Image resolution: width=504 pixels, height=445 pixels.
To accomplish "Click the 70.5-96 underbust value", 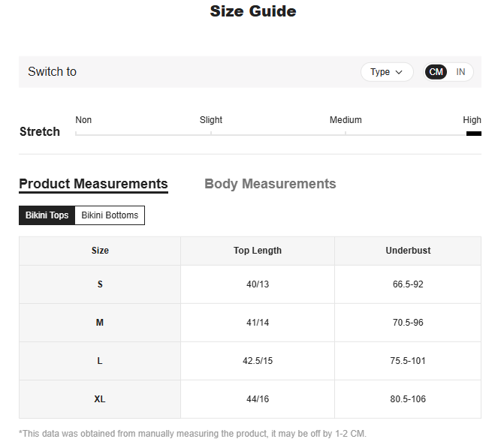I will coord(408,323).
